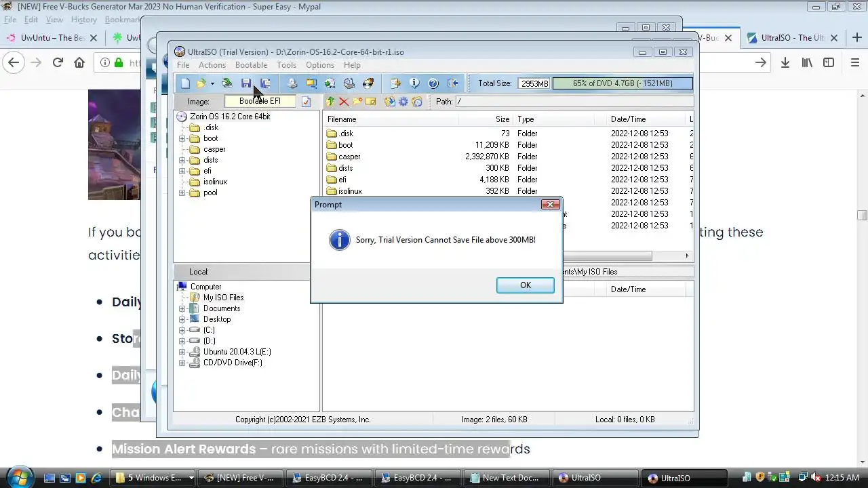Open the Options menu in UltraISO
Image resolution: width=868 pixels, height=488 pixels.
pos(320,65)
